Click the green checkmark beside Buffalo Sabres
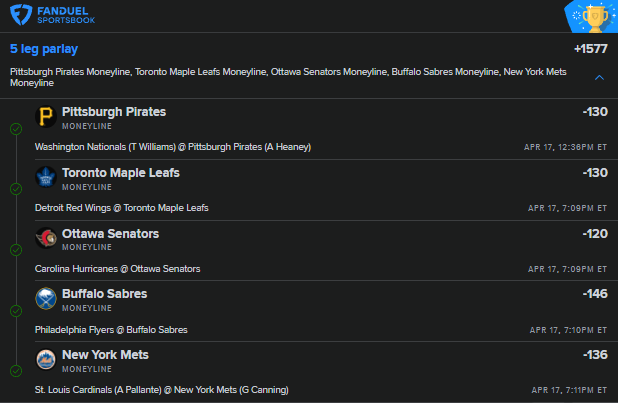Screen dimensions: 618x403 15,310
